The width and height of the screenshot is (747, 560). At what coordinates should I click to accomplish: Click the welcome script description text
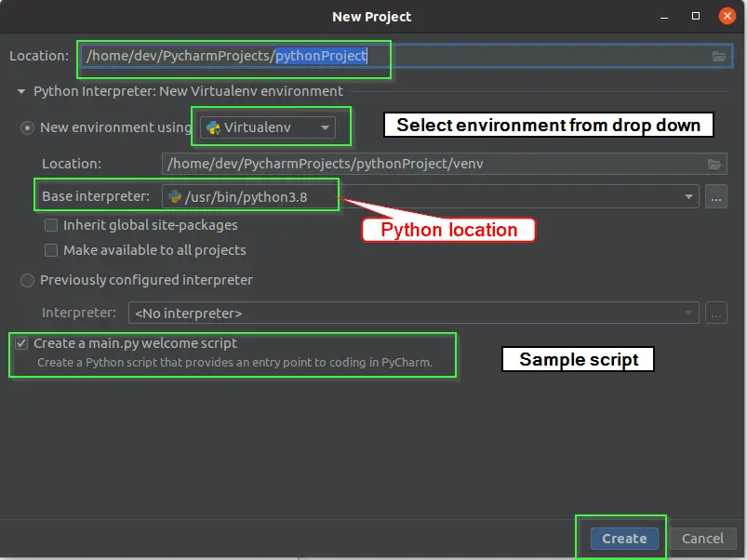point(234,363)
